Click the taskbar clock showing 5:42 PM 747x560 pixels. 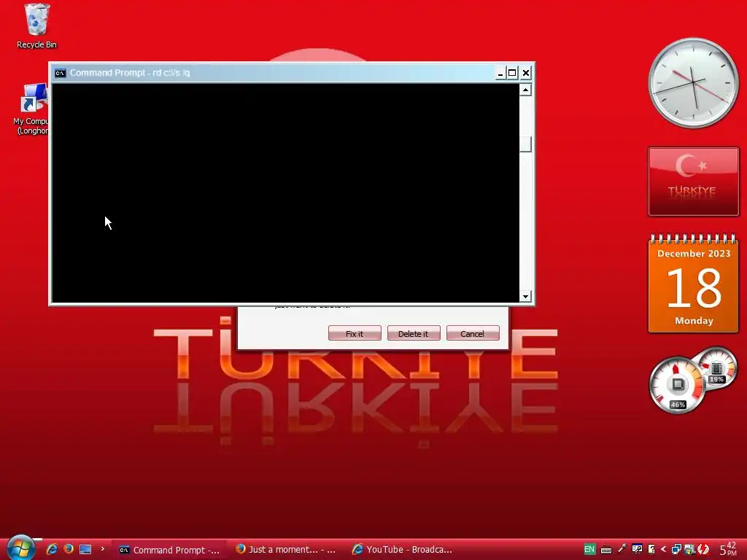[729, 549]
